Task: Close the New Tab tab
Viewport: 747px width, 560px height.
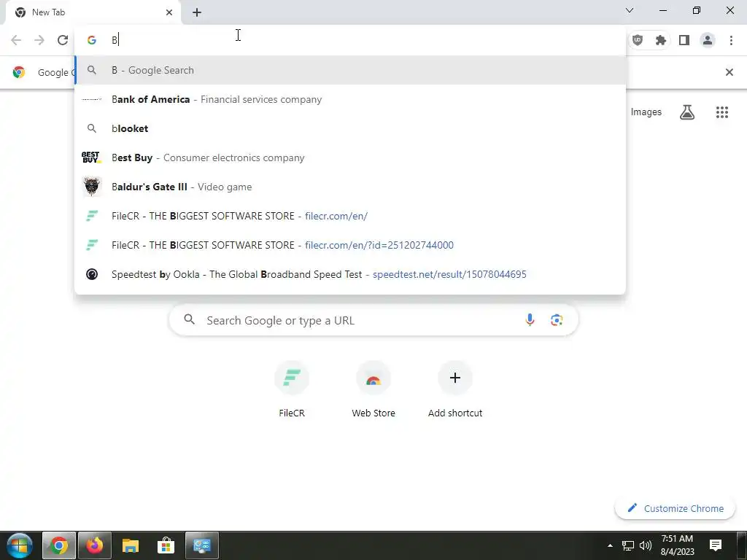Action: [x=169, y=12]
